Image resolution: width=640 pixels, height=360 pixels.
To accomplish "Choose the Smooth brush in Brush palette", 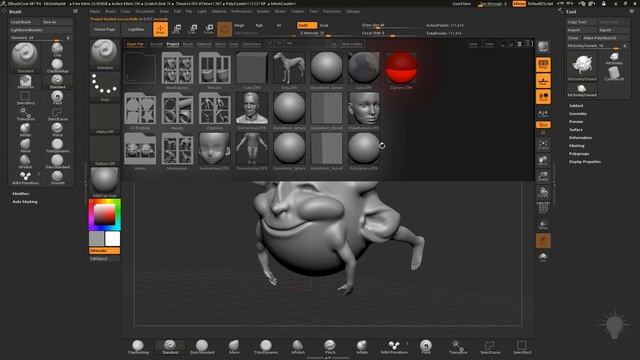I will (57, 178).
